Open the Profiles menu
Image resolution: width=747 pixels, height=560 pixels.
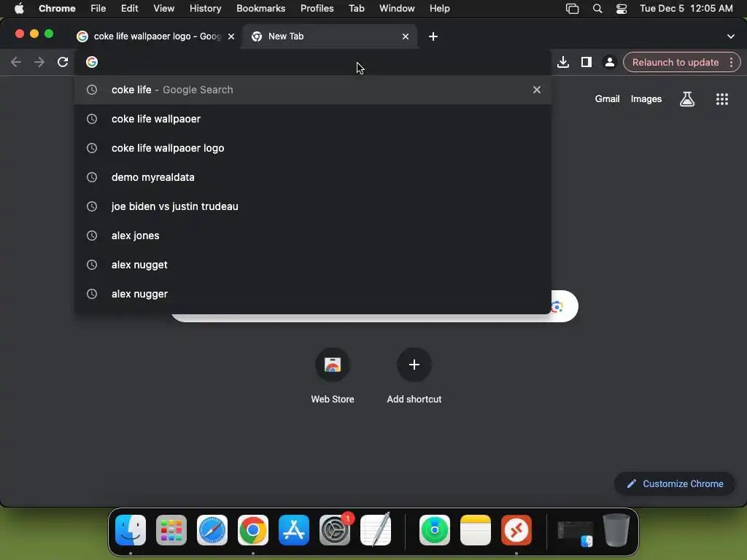[x=317, y=9]
